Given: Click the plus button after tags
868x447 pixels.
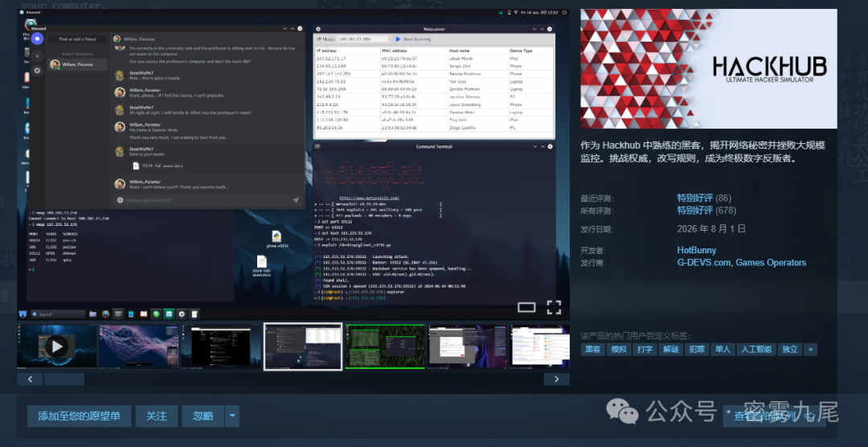Looking at the screenshot, I should point(810,350).
